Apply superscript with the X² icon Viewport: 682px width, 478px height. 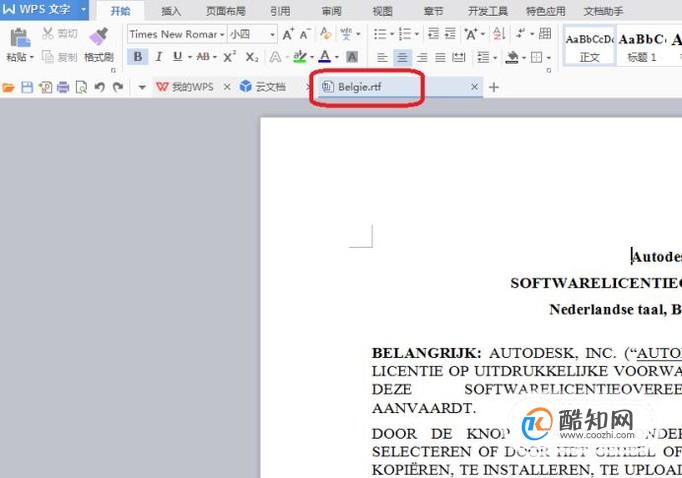229,57
